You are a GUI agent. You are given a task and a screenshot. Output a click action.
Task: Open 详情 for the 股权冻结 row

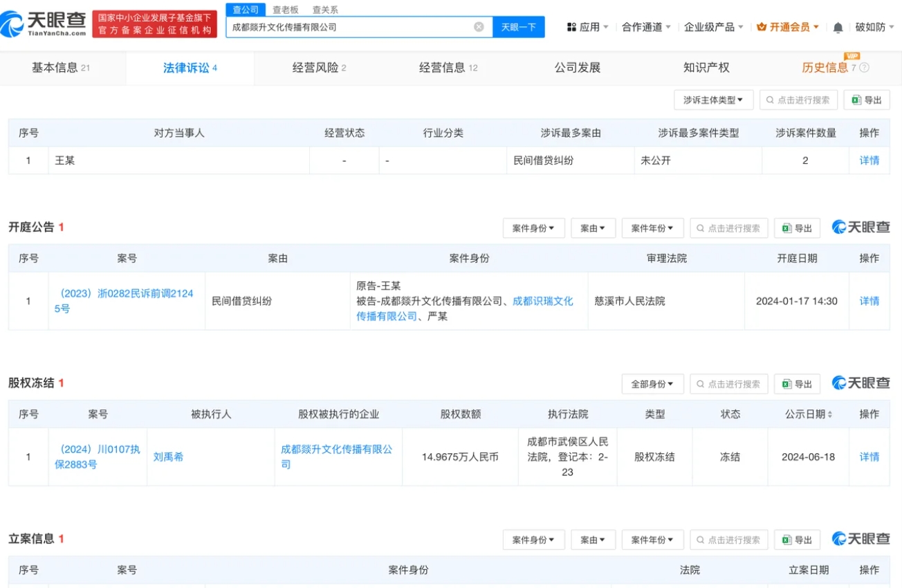point(869,457)
